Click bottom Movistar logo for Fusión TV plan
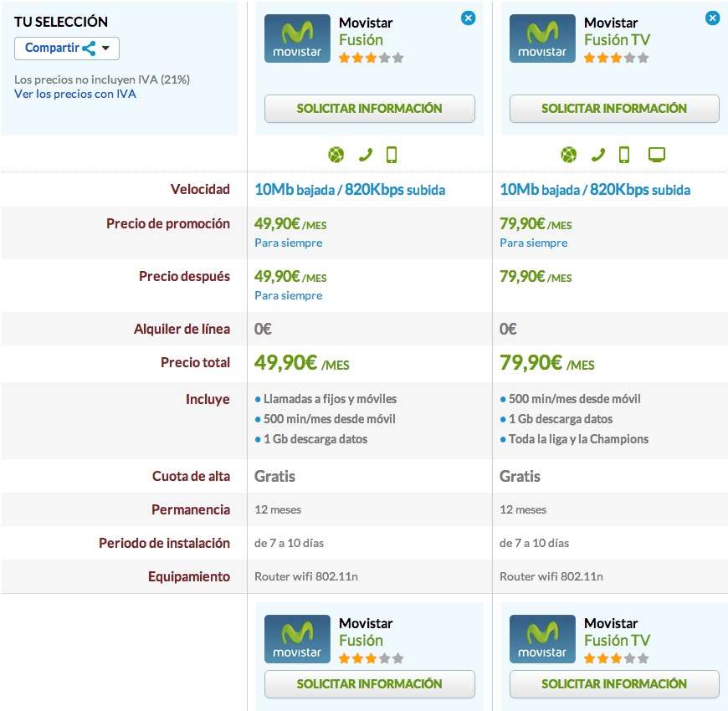Image resolution: width=728 pixels, height=711 pixels. coord(542,638)
